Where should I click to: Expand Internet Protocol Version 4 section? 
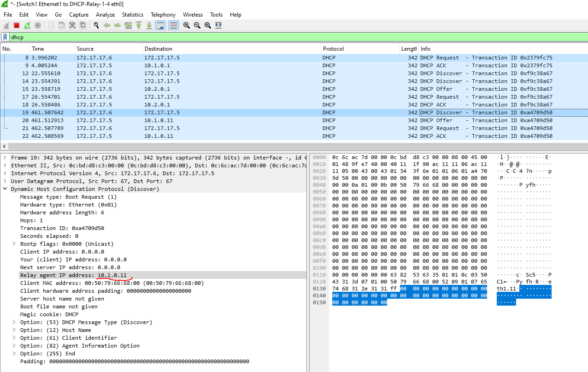click(5, 173)
